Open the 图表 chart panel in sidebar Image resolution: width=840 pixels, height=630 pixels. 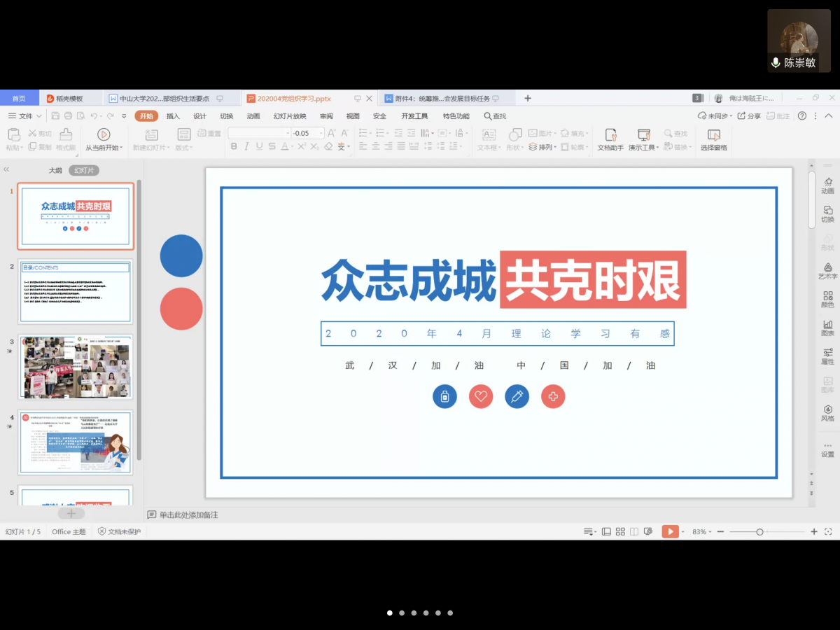point(827,328)
